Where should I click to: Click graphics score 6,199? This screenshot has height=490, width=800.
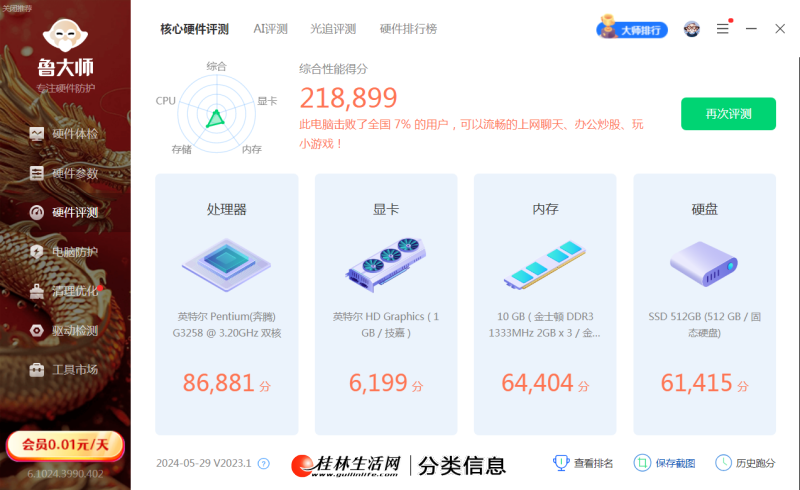(378, 383)
